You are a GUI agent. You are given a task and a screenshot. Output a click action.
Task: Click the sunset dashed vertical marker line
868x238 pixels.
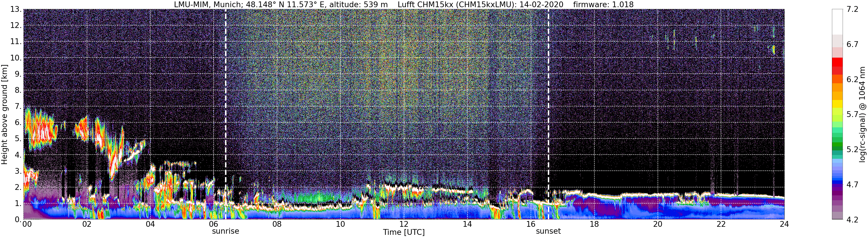coord(548,114)
